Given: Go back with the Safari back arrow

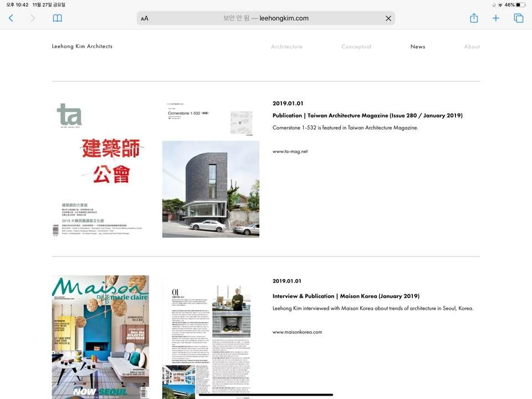Looking at the screenshot, I should click(x=11, y=18).
